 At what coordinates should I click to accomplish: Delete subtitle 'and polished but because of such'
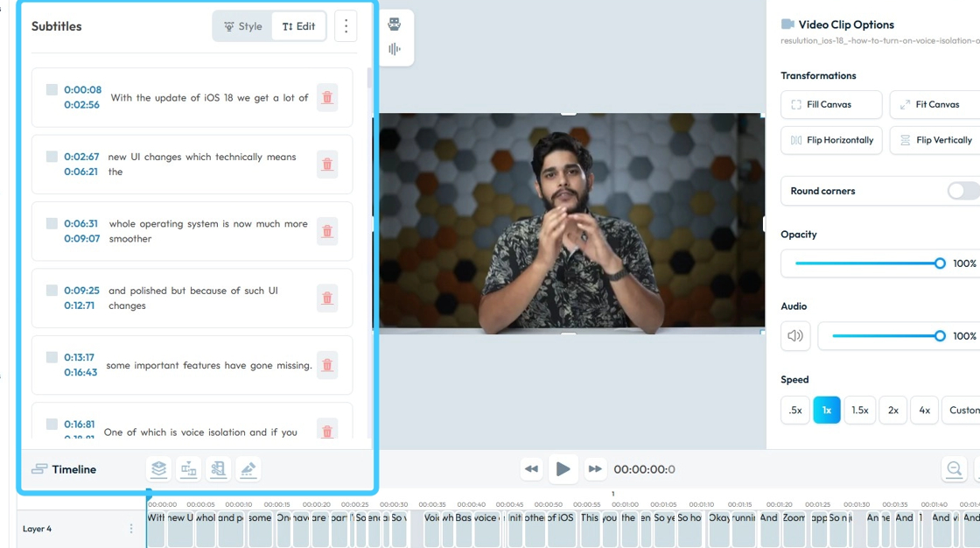tap(327, 299)
